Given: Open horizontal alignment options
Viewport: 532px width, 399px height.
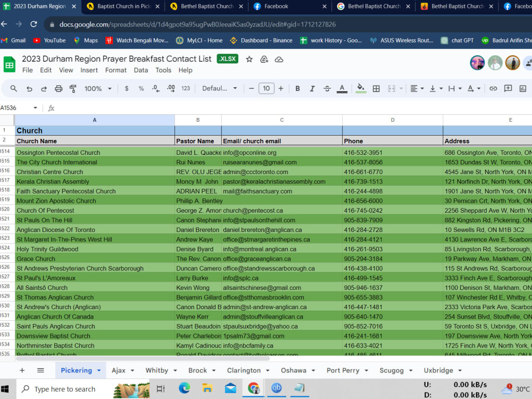Looking at the screenshot, I should coord(415,88).
